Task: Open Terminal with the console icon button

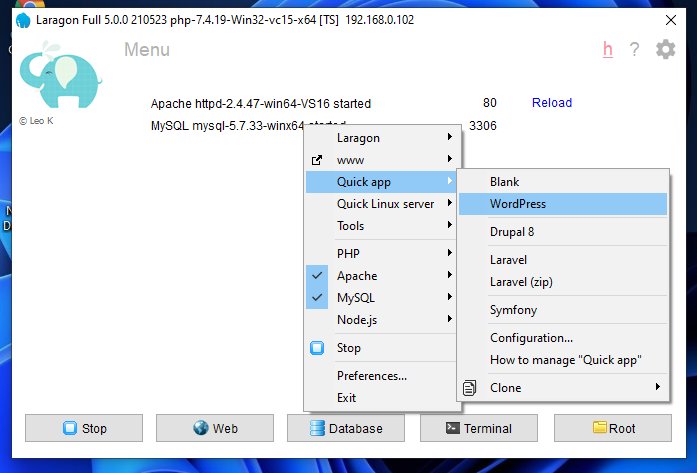Action: [x=478, y=428]
